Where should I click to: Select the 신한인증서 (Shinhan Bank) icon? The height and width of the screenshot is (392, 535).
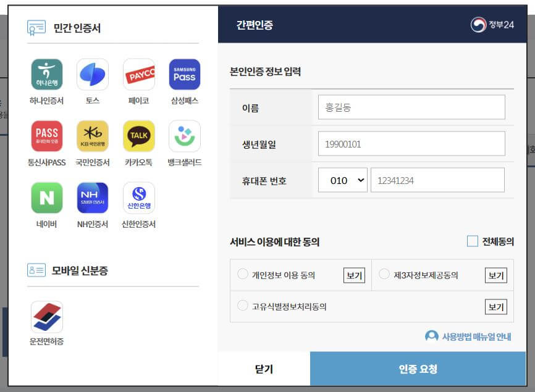coord(139,198)
